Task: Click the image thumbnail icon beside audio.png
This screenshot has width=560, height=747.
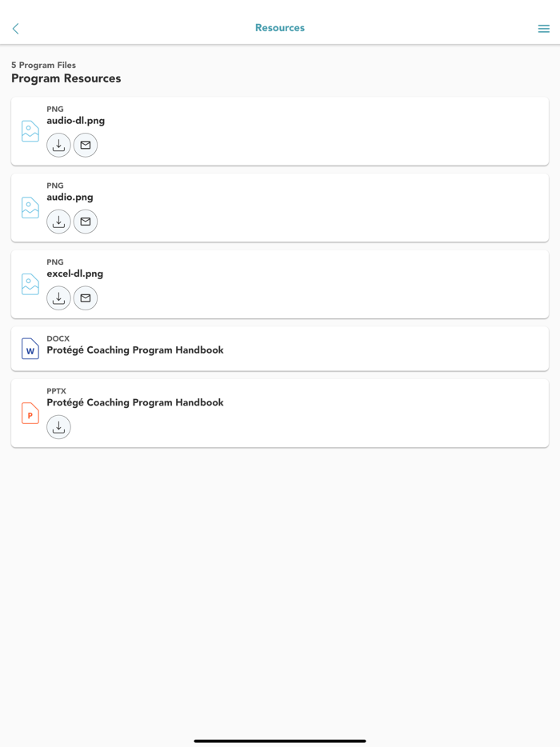Action: (30, 207)
